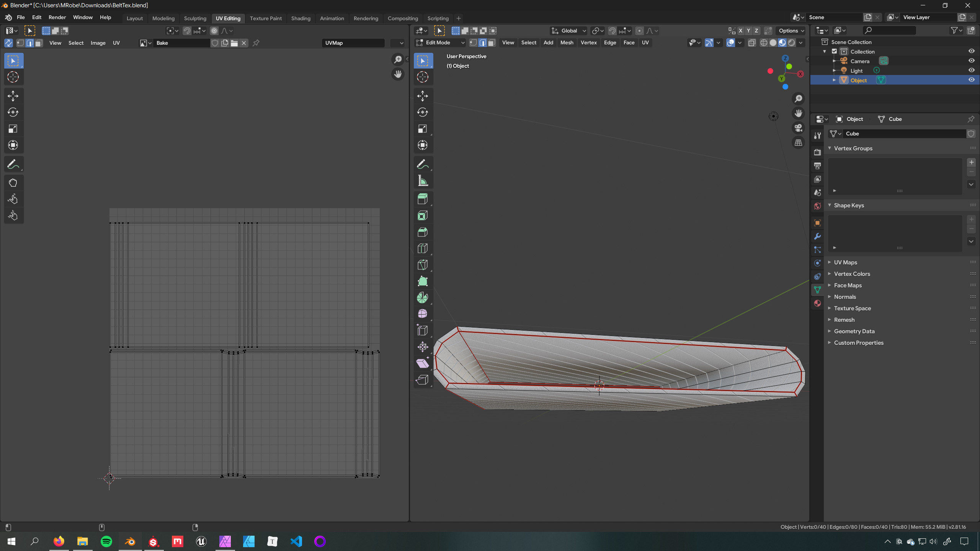Open the Material properties tab
Screen dimensions: 980x551
pos(817,303)
